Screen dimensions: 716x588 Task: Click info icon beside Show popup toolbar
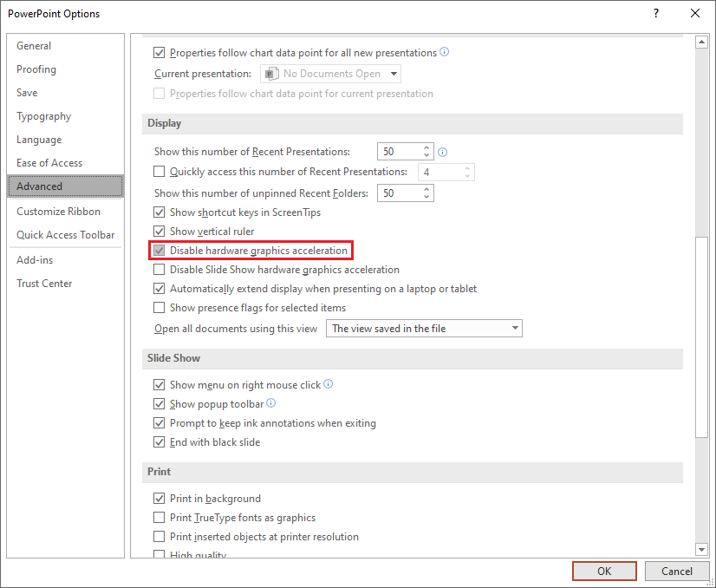tap(270, 403)
